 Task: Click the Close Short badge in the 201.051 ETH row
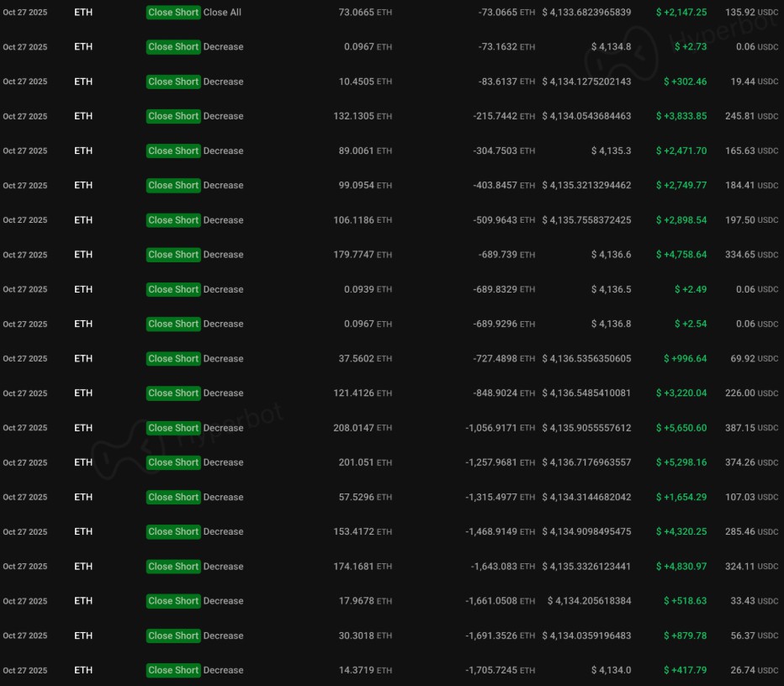point(173,462)
